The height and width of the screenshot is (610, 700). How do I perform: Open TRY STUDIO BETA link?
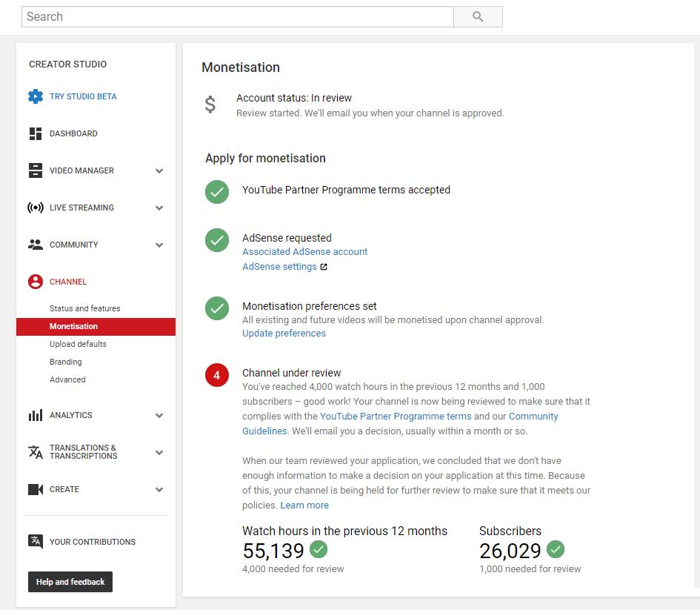pos(83,96)
